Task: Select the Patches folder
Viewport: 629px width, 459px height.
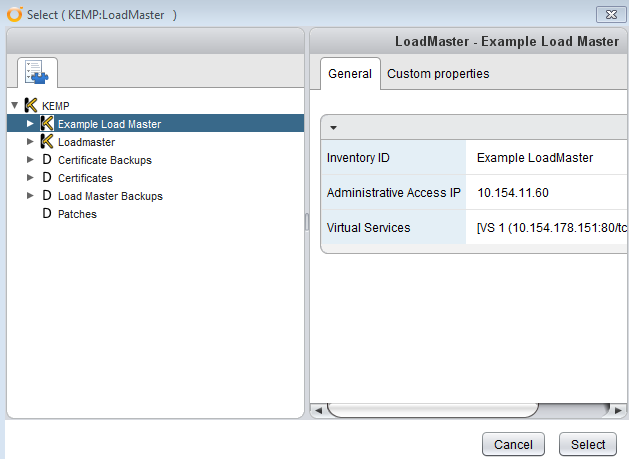Action: click(77, 214)
